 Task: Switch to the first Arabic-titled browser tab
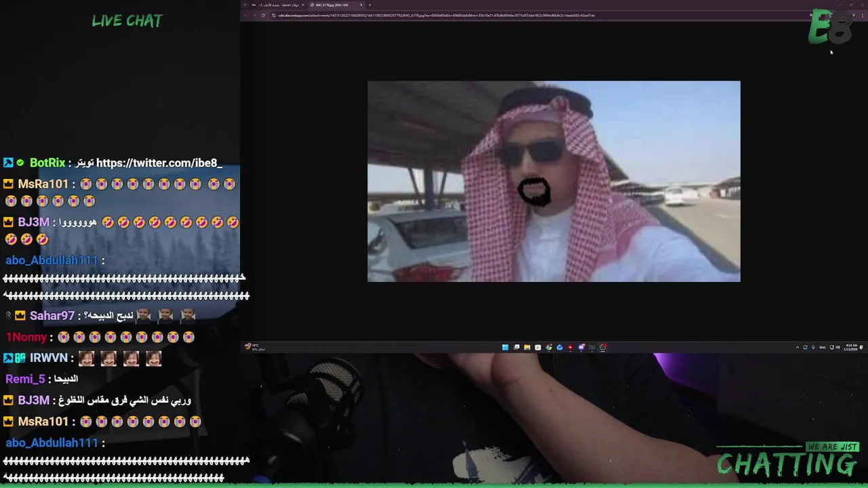[x=279, y=5]
